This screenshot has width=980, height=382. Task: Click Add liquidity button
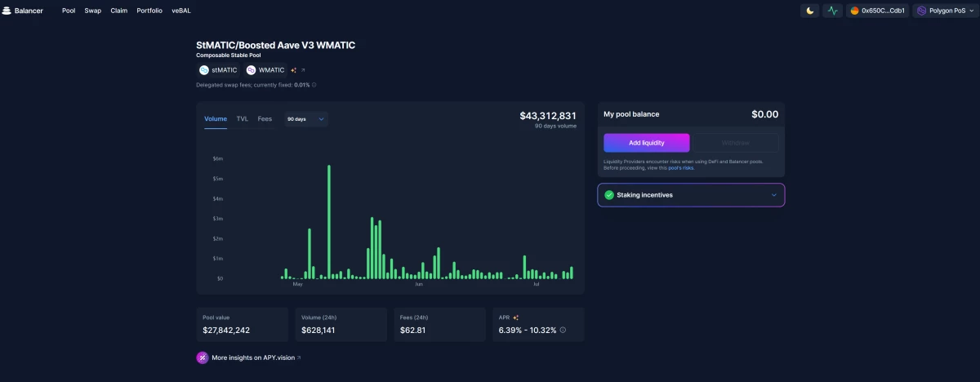tap(647, 143)
